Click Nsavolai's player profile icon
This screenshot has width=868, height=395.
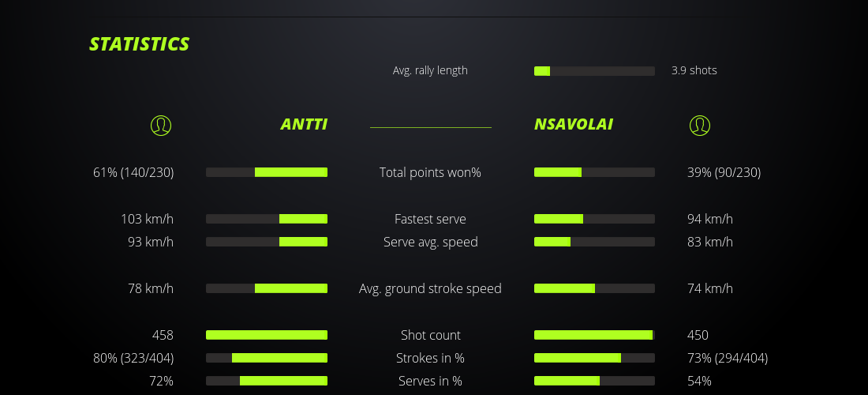[700, 125]
